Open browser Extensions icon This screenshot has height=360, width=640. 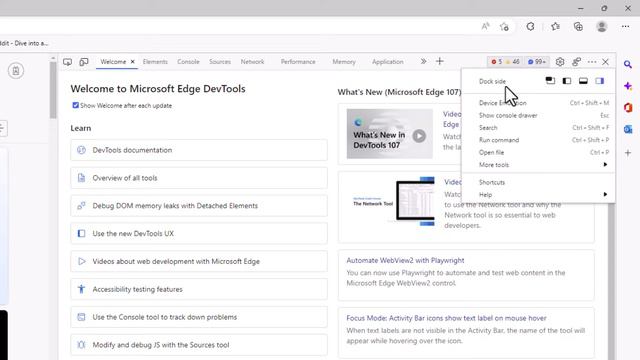click(x=530, y=27)
